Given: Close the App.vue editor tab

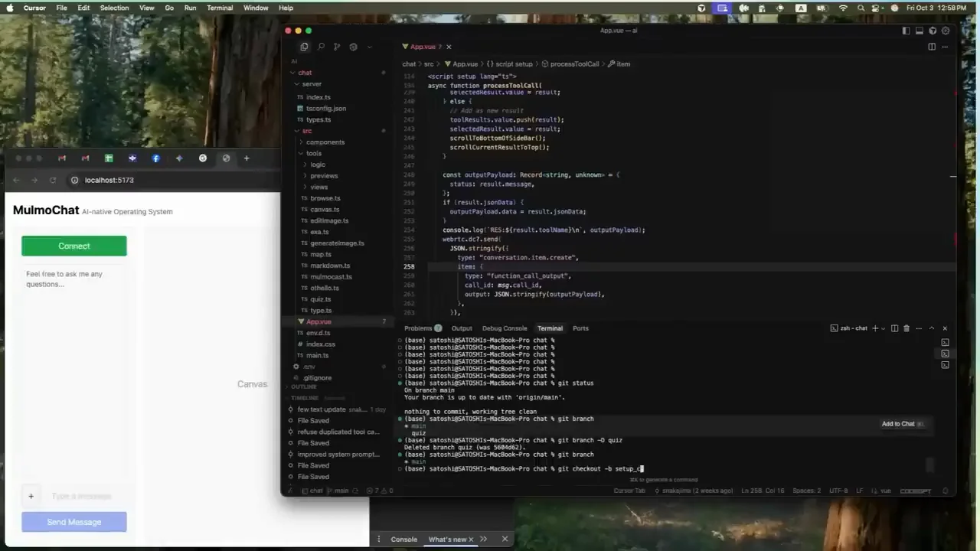Looking at the screenshot, I should [449, 47].
